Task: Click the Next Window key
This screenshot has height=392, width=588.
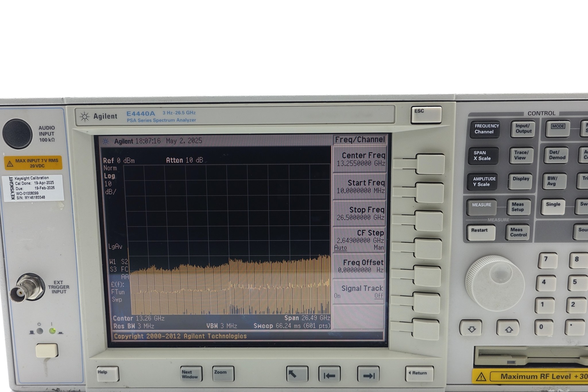Action: [191, 374]
